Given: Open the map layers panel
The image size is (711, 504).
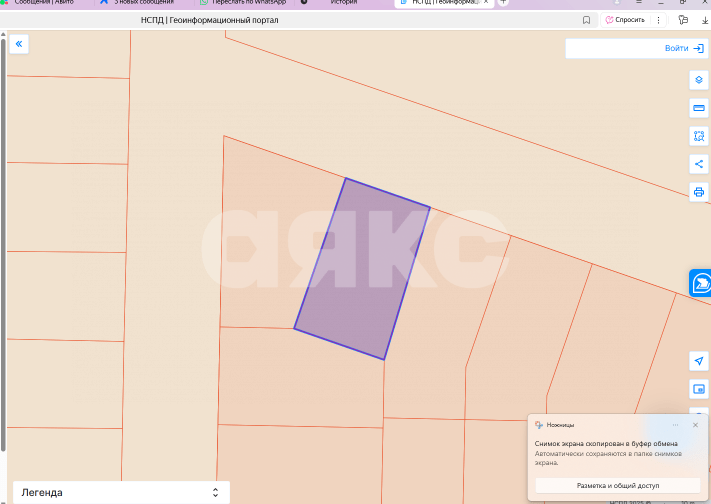Looking at the screenshot, I should tap(699, 80).
